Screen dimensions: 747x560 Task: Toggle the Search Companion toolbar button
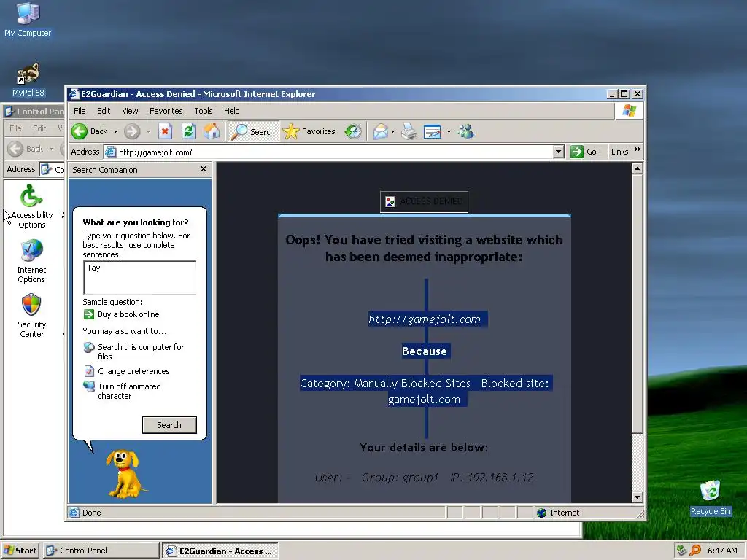click(x=253, y=131)
